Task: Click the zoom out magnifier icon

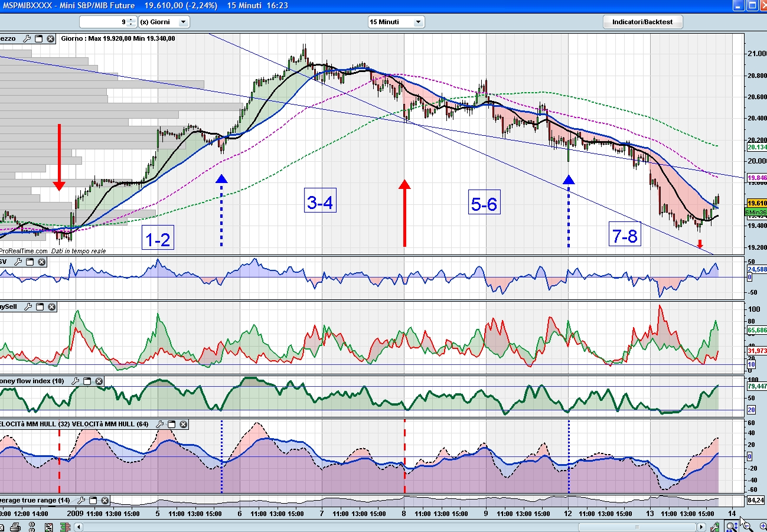Action: pos(748,526)
